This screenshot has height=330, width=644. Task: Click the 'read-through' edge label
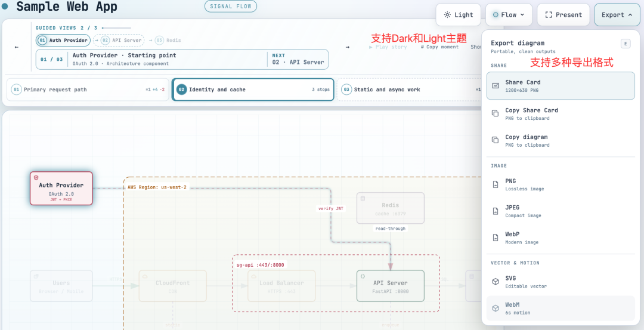point(390,229)
